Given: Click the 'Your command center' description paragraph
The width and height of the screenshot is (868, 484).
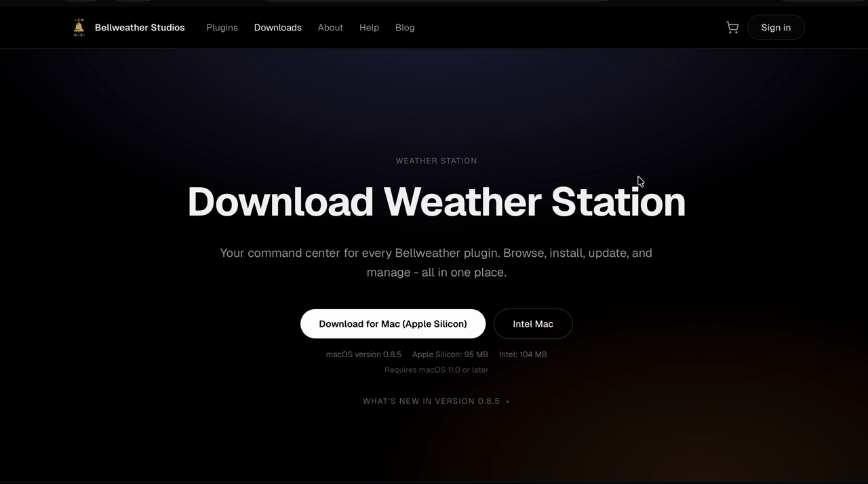Looking at the screenshot, I should point(436,262).
